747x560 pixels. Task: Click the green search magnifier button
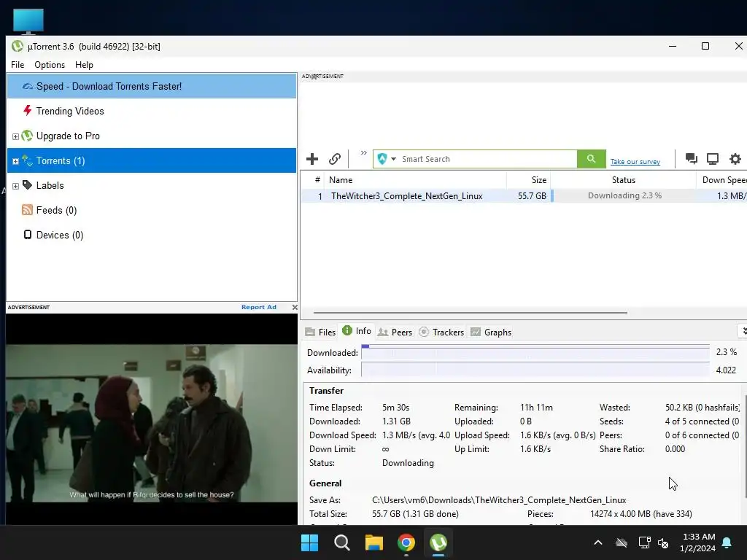pyautogui.click(x=591, y=159)
